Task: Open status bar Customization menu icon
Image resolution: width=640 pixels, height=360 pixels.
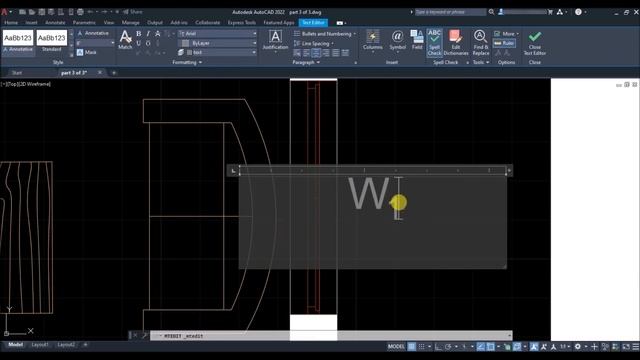Action: click(636, 347)
